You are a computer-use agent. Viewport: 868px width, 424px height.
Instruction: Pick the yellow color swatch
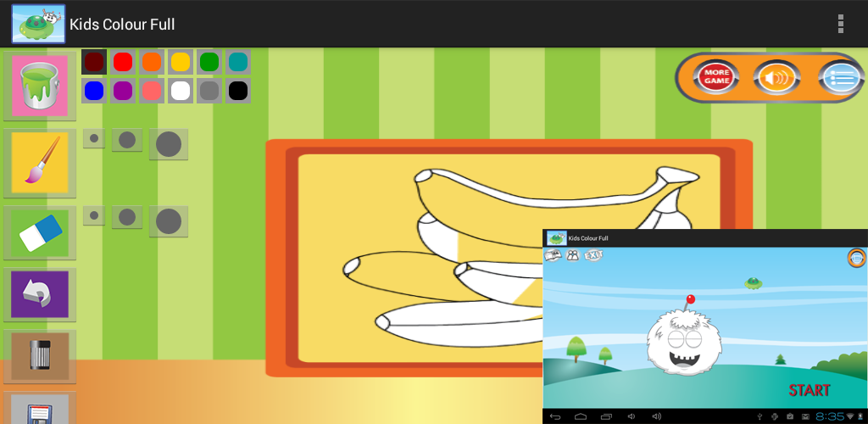[x=181, y=62]
